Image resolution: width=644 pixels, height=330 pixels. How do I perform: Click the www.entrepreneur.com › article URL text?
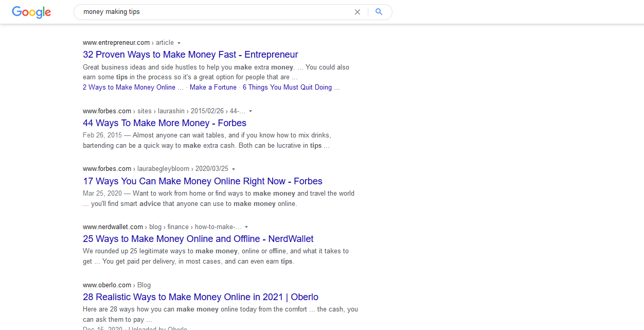[128, 43]
